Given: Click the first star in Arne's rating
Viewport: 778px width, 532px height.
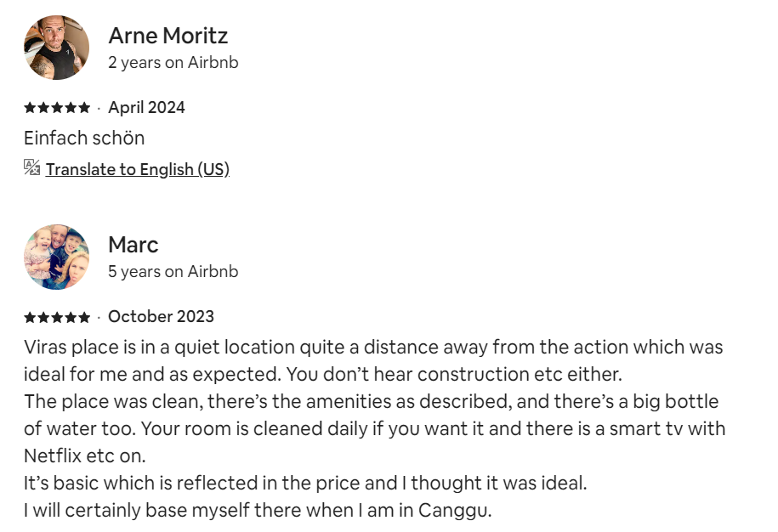Looking at the screenshot, I should click(30, 108).
